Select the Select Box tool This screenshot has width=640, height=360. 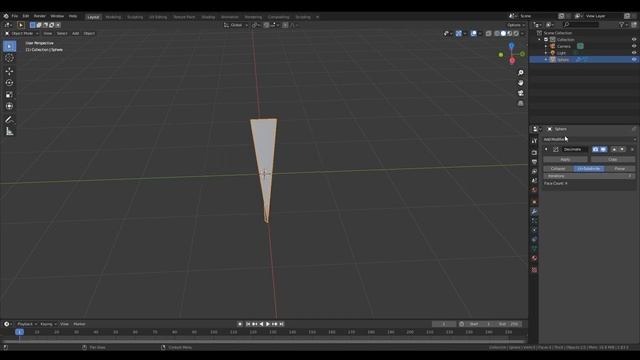pyautogui.click(x=9, y=46)
